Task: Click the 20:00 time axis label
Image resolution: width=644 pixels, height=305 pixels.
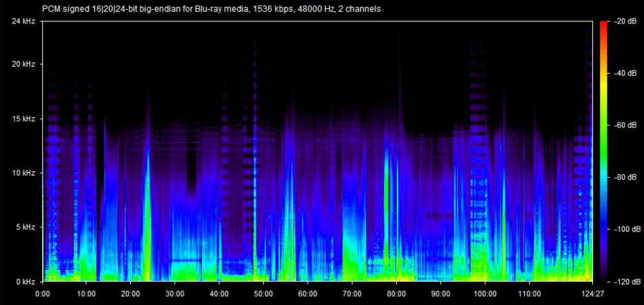Action: tap(130, 294)
